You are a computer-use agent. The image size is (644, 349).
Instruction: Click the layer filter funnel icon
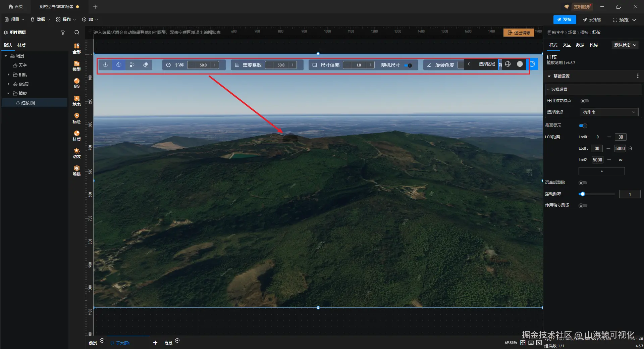(63, 33)
